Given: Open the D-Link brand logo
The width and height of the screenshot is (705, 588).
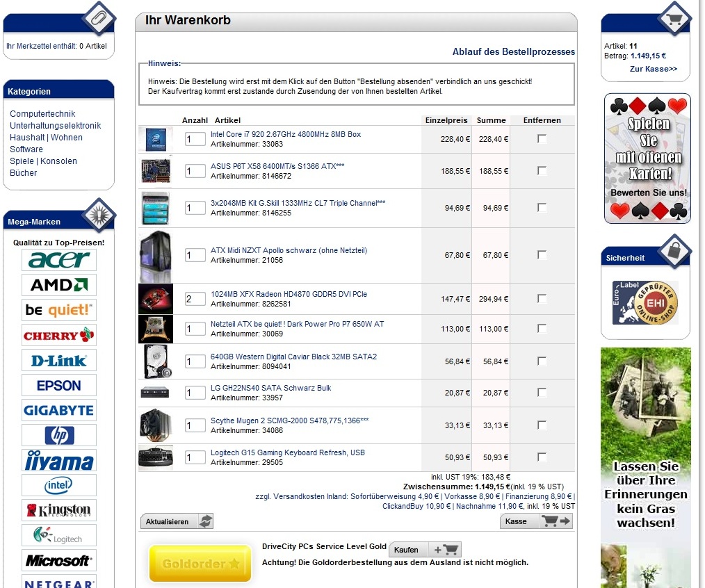Looking at the screenshot, I should 59,361.
